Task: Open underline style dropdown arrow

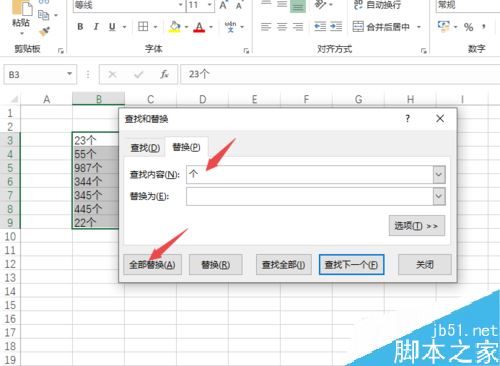Action: (124, 27)
